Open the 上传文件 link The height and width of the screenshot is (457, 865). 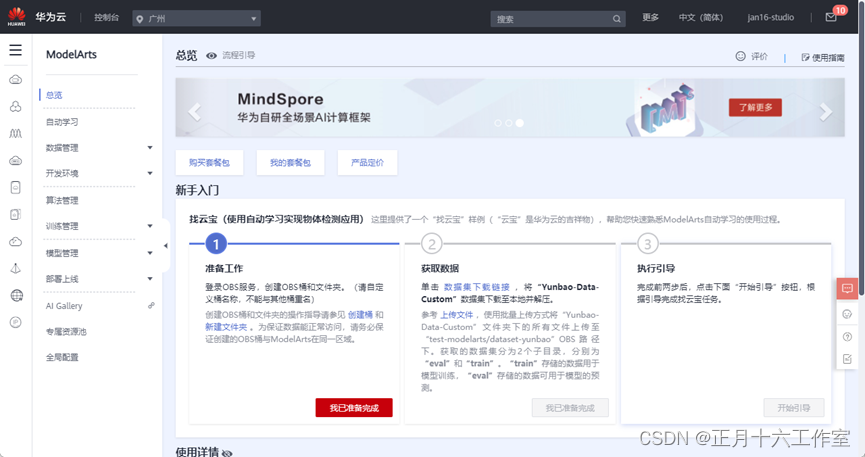(x=457, y=315)
